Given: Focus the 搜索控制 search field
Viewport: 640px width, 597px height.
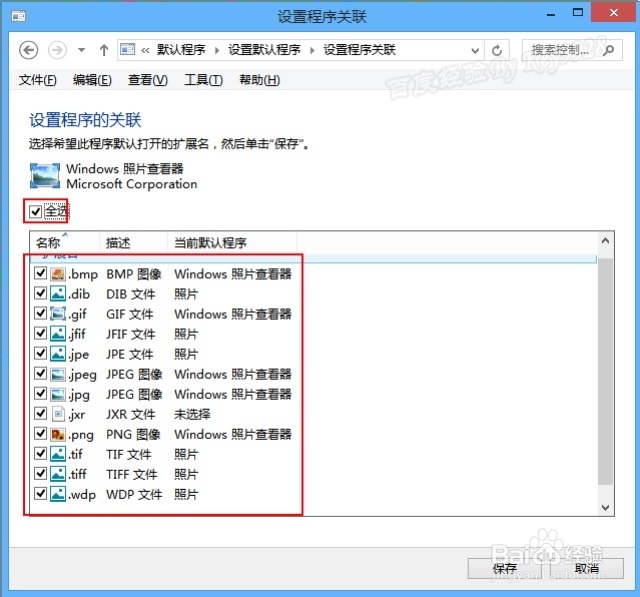Looking at the screenshot, I should coord(572,50).
